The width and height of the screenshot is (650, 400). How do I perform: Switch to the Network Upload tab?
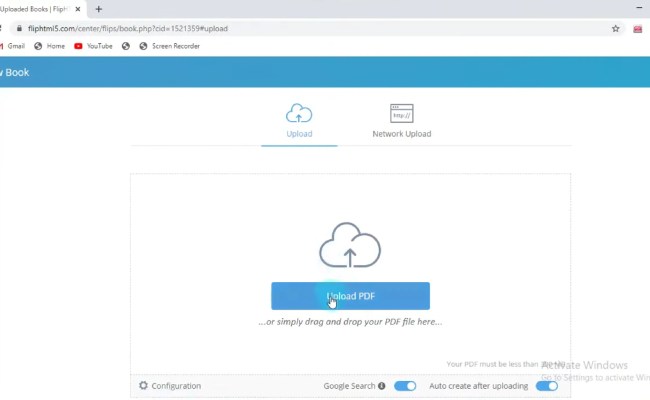coord(401,121)
